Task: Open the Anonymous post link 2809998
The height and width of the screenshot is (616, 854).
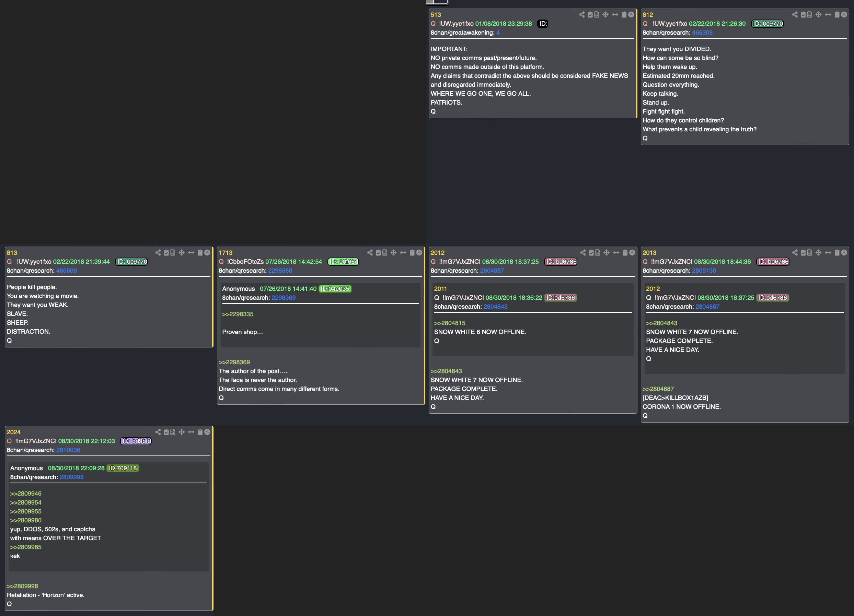Action: pyautogui.click(x=71, y=477)
